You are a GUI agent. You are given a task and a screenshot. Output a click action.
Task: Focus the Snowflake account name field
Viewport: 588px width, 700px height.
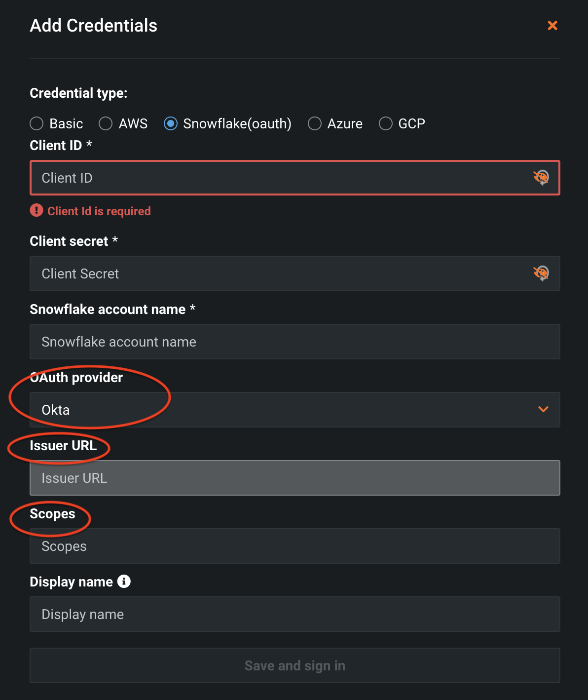coord(295,342)
